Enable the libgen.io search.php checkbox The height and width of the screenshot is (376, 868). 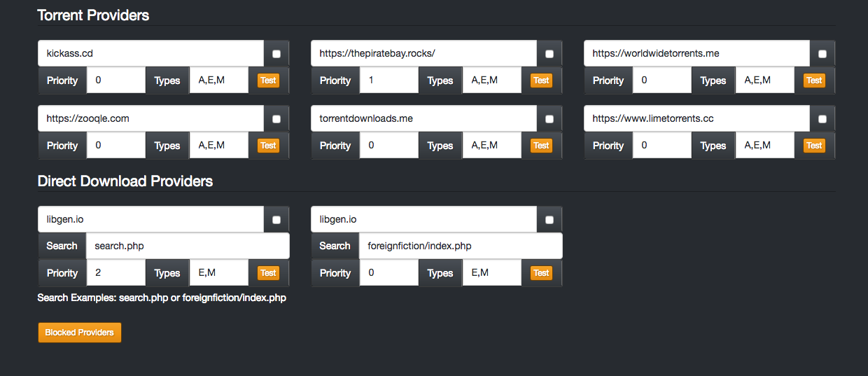(276, 220)
